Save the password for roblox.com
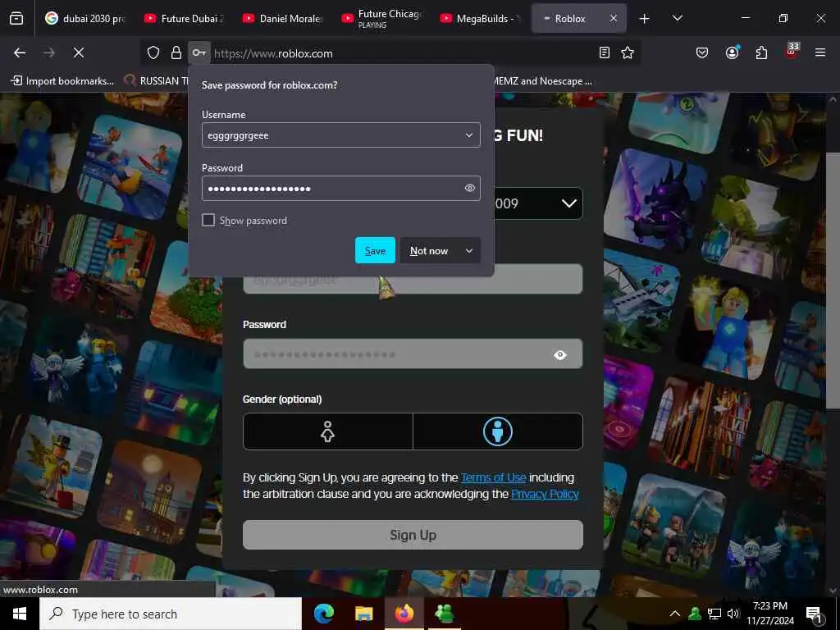Viewport: 840px width, 630px height. click(x=375, y=251)
